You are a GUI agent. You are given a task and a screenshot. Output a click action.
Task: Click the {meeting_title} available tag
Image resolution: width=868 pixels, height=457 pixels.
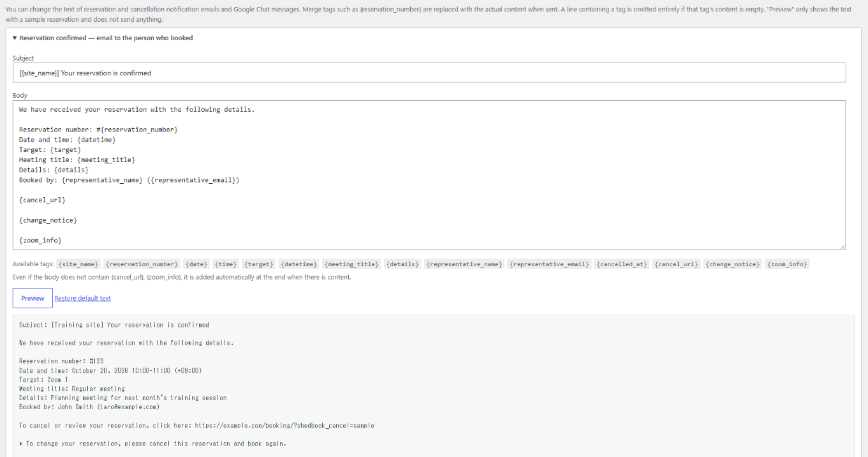point(351,264)
